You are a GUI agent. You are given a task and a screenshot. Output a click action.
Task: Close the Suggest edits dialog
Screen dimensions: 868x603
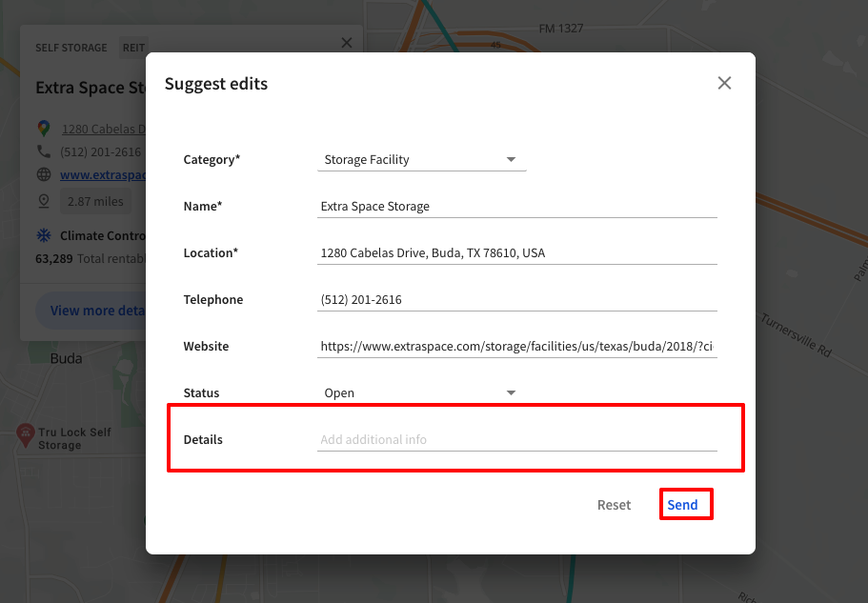(x=724, y=83)
